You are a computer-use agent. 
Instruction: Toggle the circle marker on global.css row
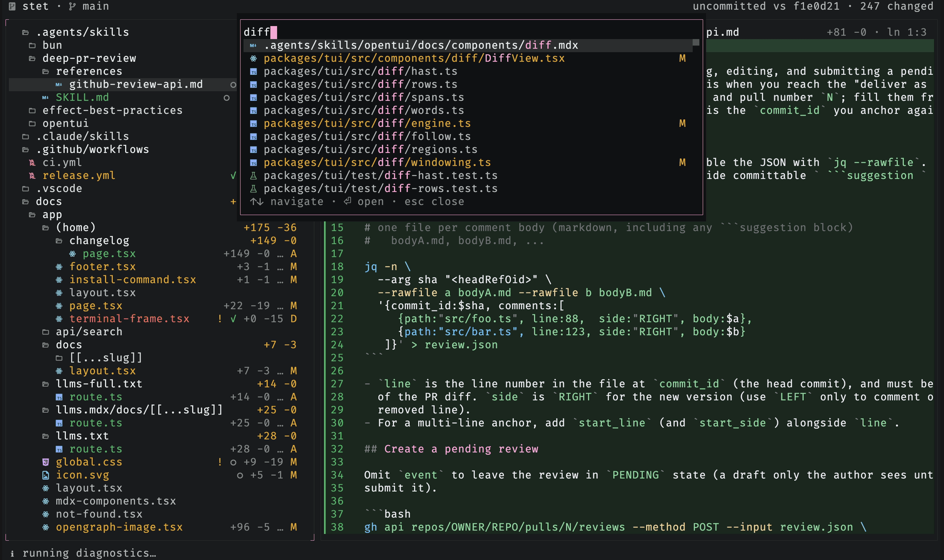(x=233, y=462)
